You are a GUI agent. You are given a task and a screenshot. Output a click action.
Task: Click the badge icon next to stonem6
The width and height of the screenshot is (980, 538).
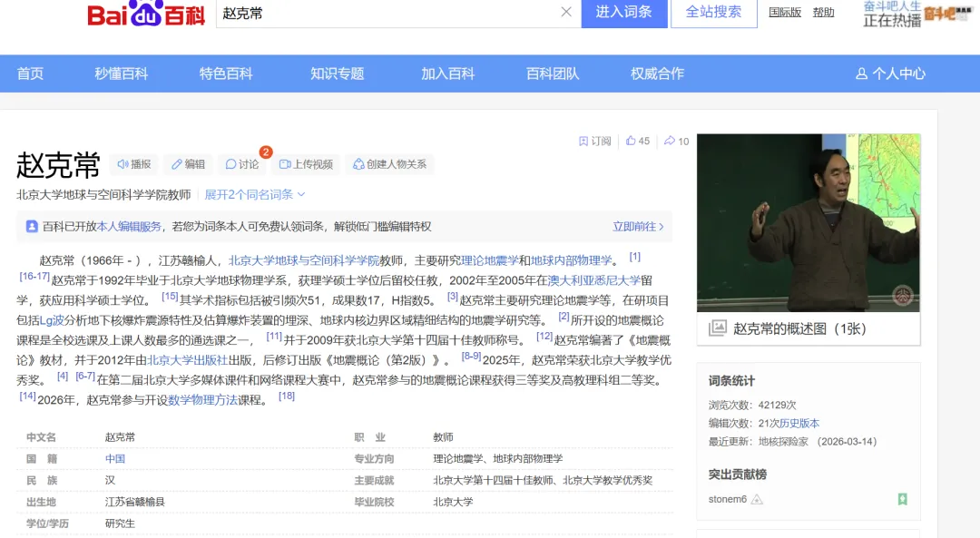tap(757, 499)
